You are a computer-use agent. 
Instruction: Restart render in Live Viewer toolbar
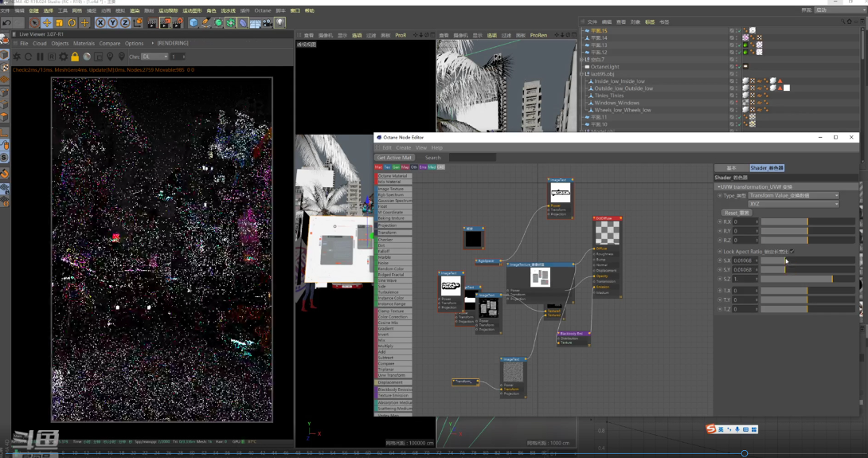[x=28, y=57]
